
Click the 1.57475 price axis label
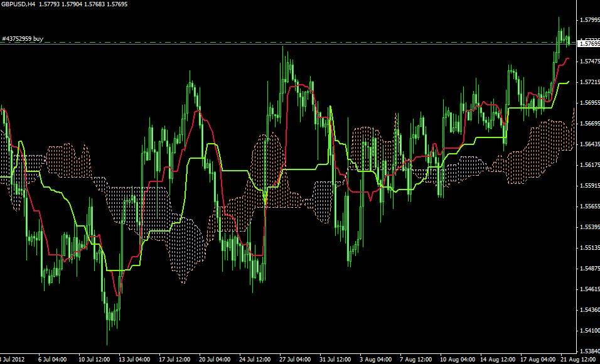tap(590, 62)
